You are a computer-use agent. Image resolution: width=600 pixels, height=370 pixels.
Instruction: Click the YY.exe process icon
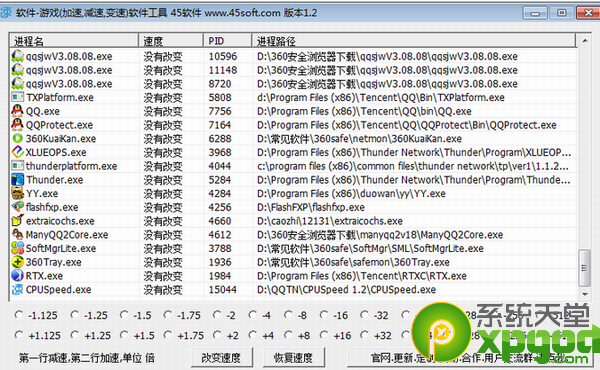coord(17,193)
